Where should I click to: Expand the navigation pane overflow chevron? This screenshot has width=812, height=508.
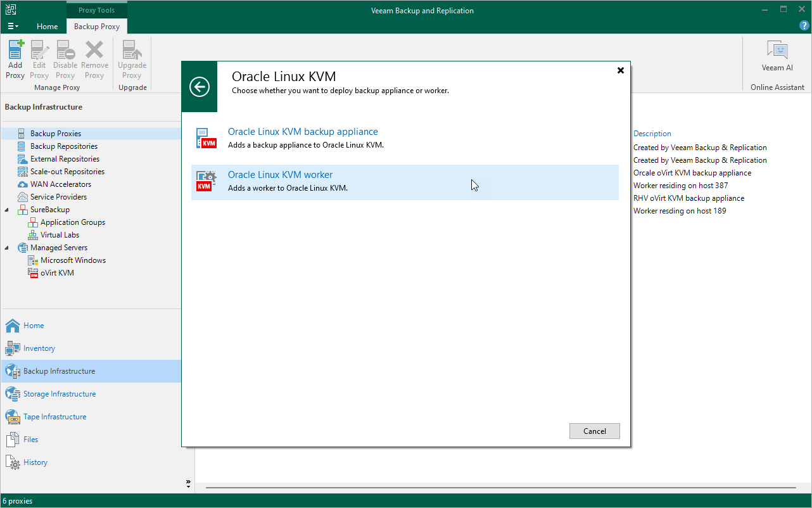[x=188, y=484]
